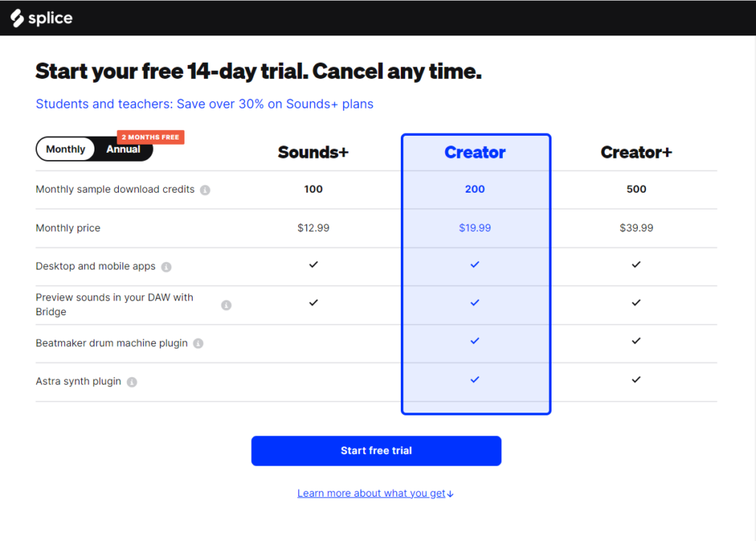Open Learn more about what you get link

pos(371,493)
